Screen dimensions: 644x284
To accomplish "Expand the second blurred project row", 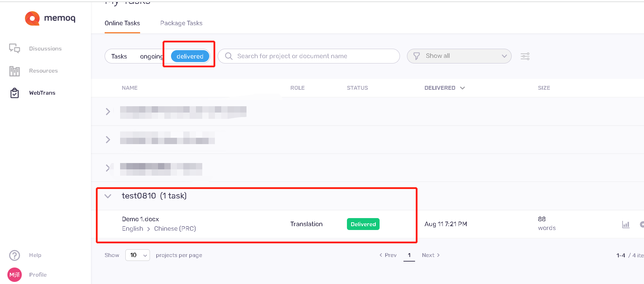I will [x=108, y=140].
